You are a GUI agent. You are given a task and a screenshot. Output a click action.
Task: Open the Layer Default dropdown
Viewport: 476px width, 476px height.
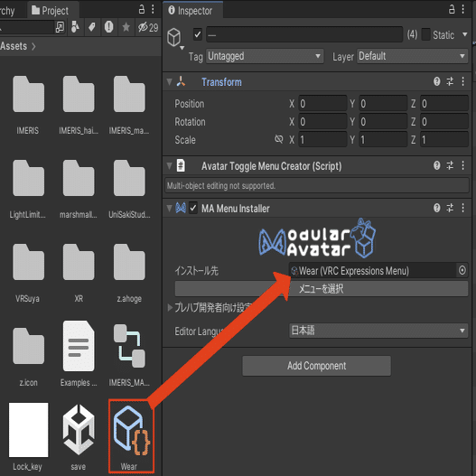tap(412, 56)
